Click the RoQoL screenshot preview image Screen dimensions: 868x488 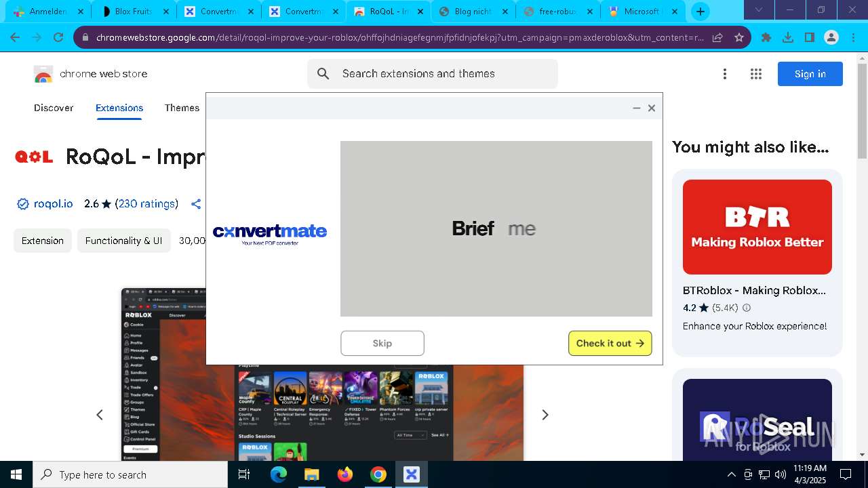tap(322, 413)
